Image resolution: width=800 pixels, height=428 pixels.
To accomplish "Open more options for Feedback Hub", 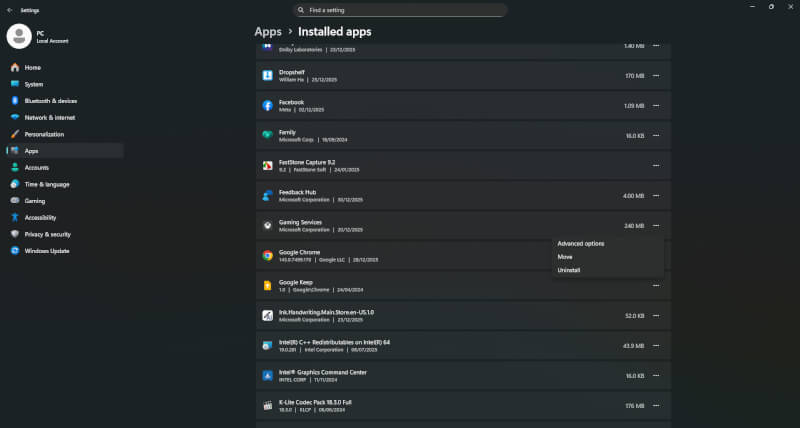I will [x=656, y=195].
